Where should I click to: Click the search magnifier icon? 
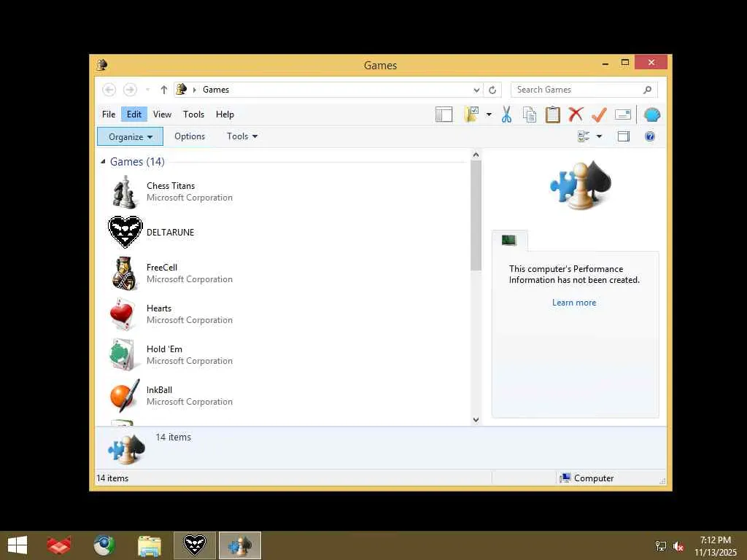648,90
